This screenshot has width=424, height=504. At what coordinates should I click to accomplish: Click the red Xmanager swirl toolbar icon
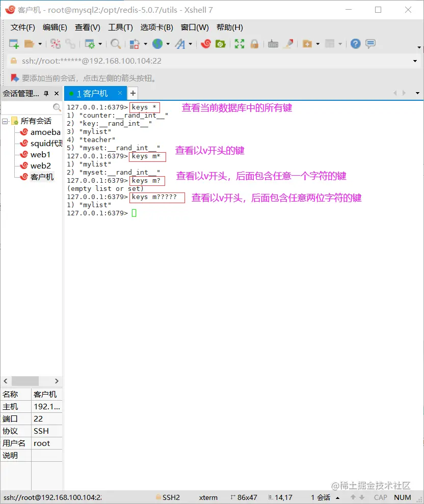pyautogui.click(x=206, y=44)
